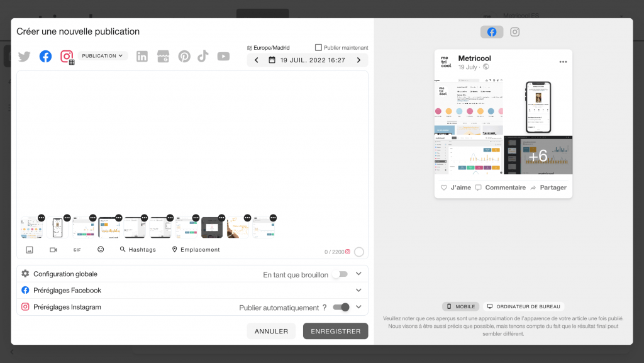Go to next date with right arrow
This screenshot has height=363, width=644.
click(x=358, y=60)
